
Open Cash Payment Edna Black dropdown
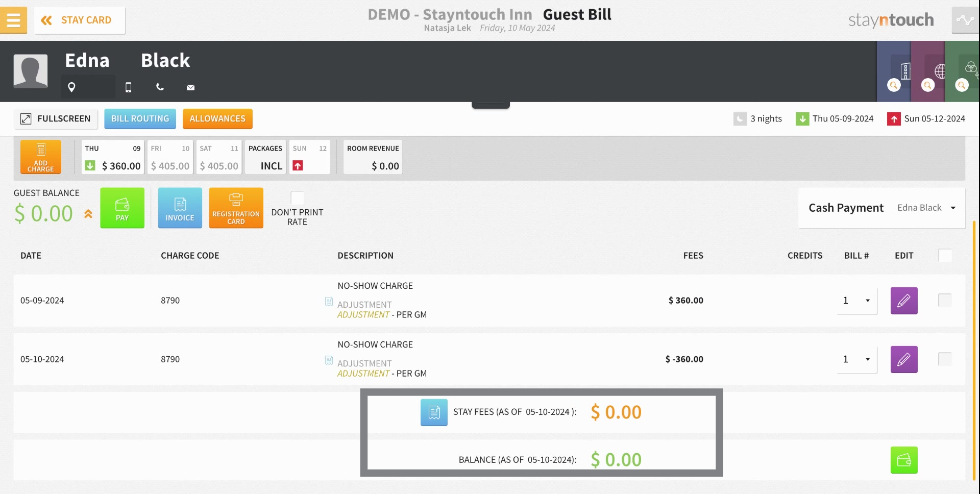881,208
